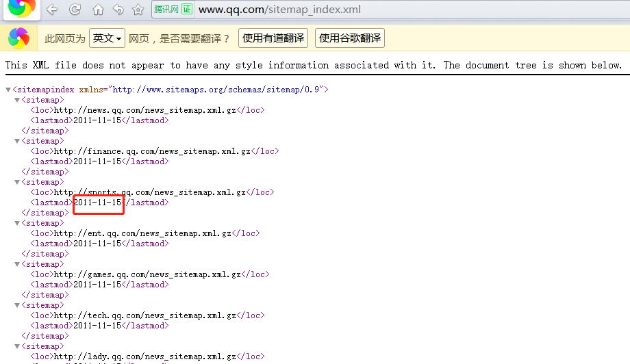Click lastmod date under sports.qq.com
This screenshot has width=630, height=364.
98,203
